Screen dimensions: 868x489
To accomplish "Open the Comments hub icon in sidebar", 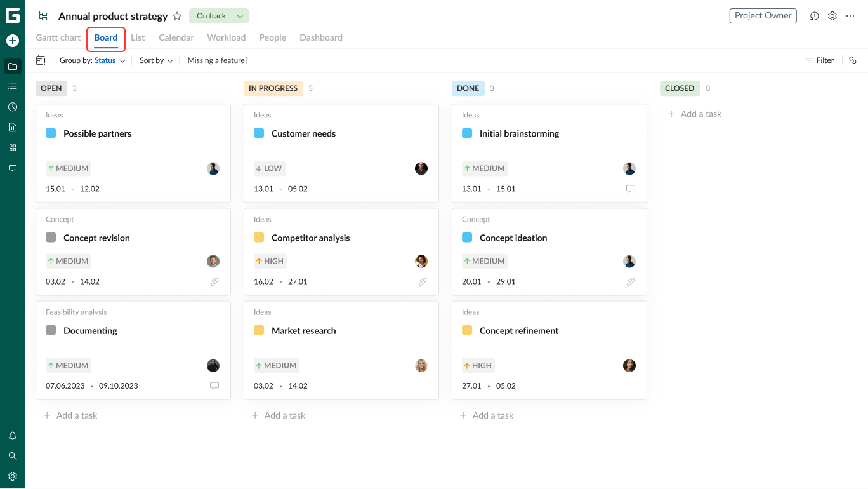I will click(x=13, y=168).
